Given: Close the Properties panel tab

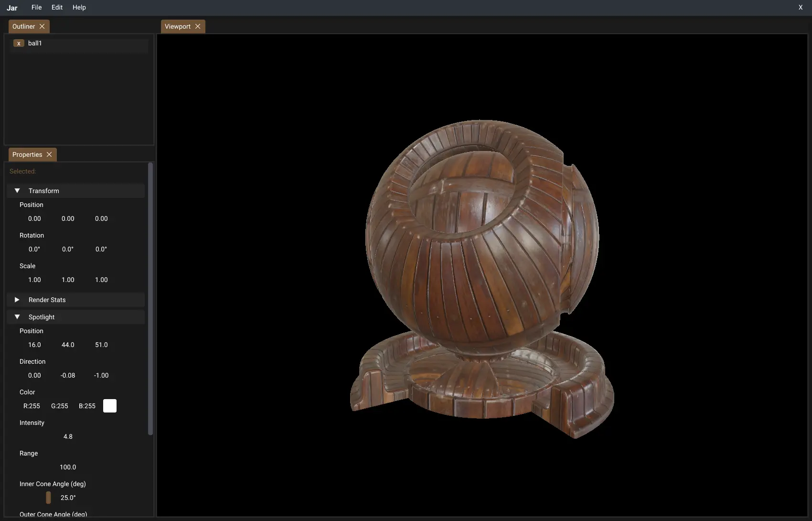Looking at the screenshot, I should 49,154.
